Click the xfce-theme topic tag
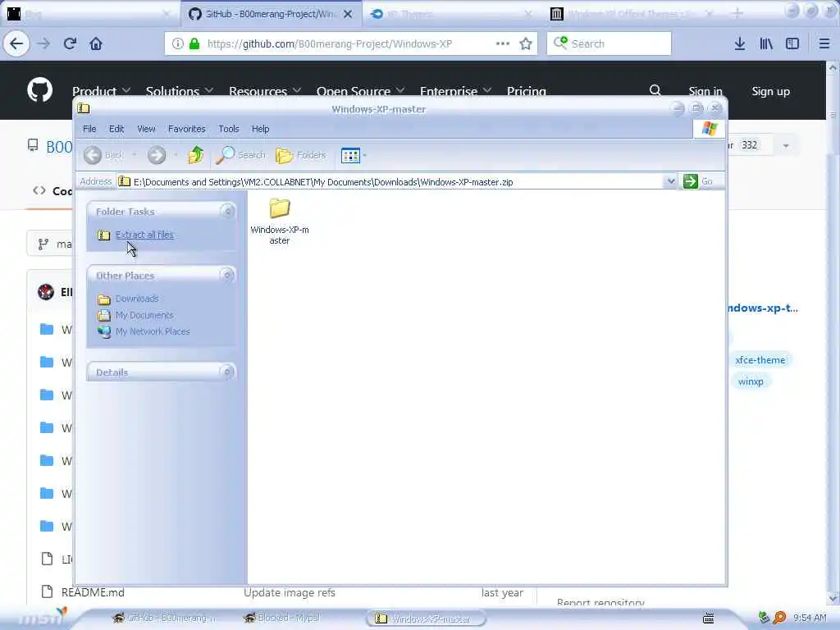This screenshot has width=840, height=630. click(760, 360)
